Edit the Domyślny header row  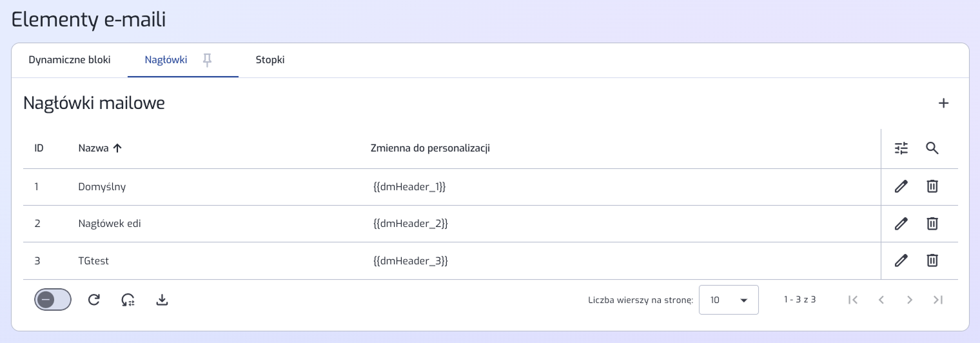coord(901,186)
